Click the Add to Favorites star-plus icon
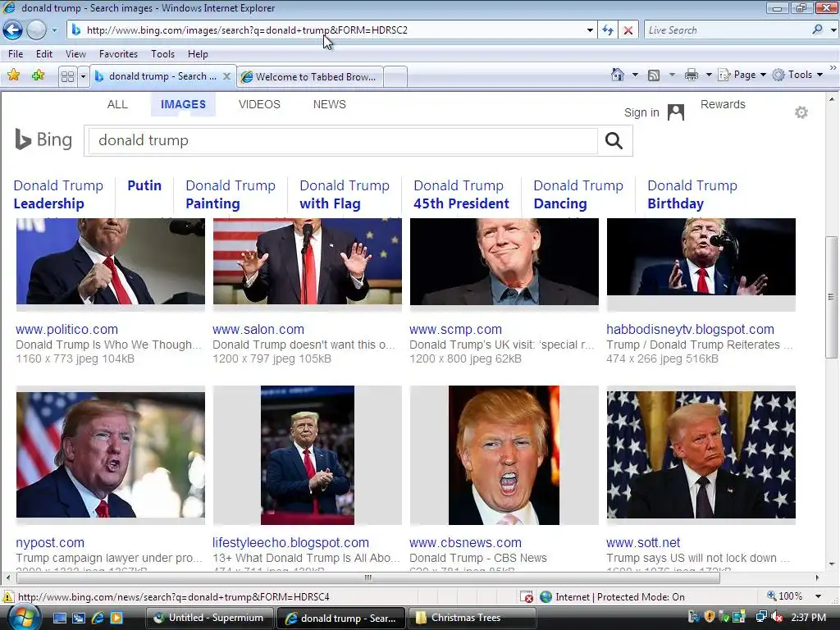Screen dimensions: 840x630 (x=38, y=75)
